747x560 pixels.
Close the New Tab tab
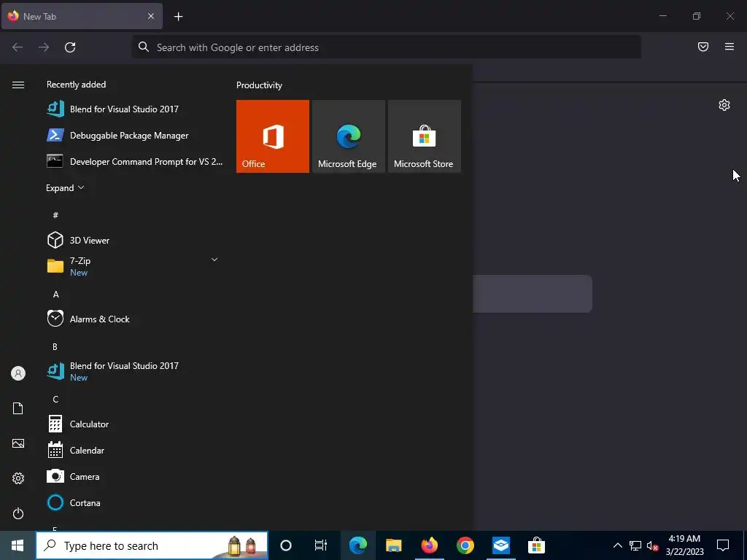[x=151, y=16]
